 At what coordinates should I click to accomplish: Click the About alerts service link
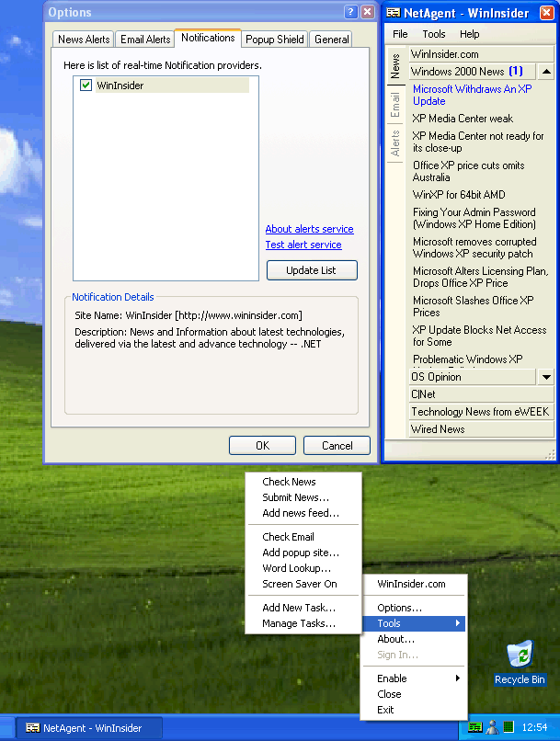(x=309, y=229)
